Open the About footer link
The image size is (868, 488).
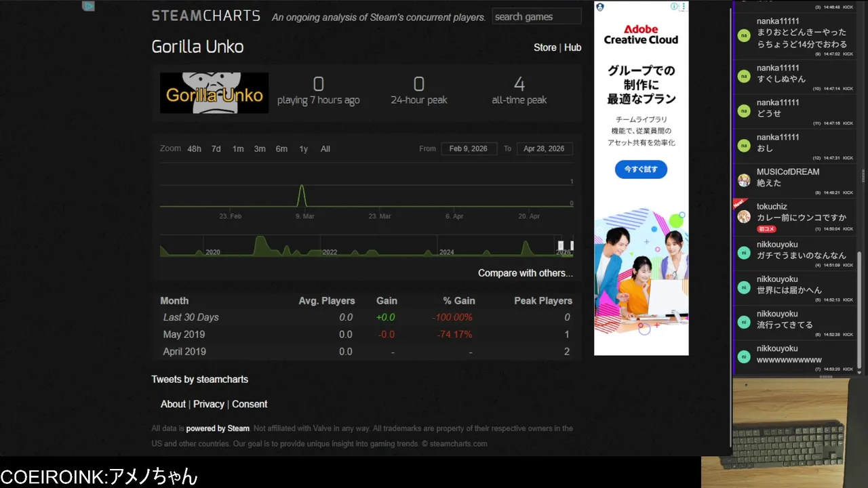coord(173,404)
